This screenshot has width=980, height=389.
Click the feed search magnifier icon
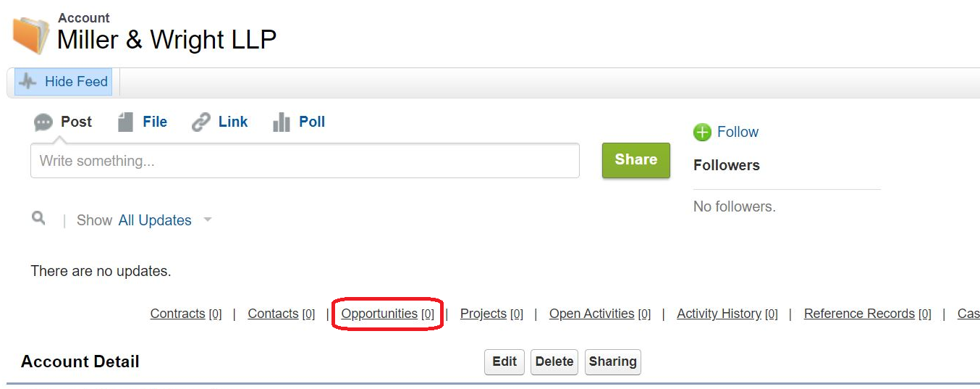(38, 217)
